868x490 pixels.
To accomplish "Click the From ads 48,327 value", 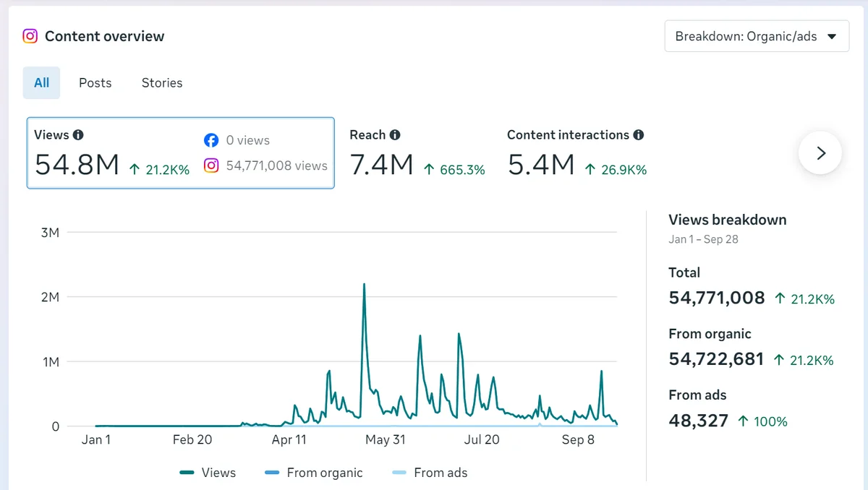I will [x=699, y=421].
